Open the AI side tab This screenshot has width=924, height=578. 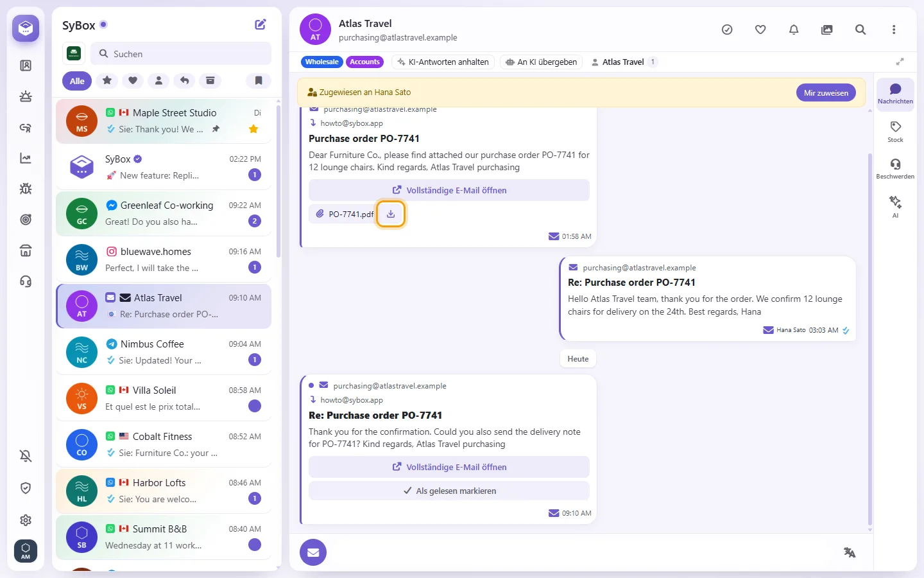tap(895, 207)
